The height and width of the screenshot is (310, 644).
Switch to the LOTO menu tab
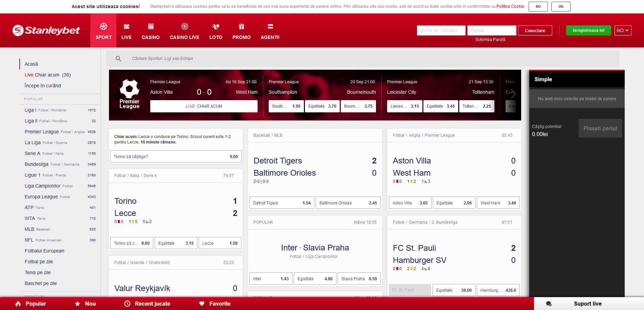coord(216,37)
